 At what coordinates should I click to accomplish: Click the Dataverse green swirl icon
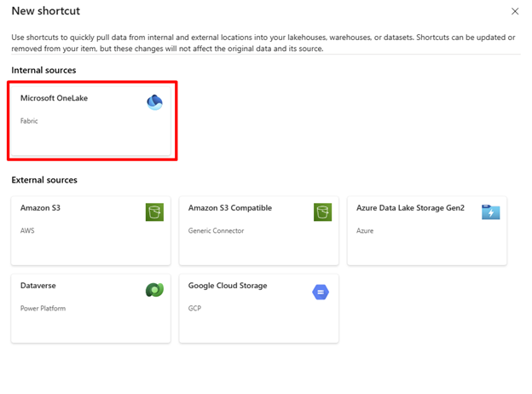[x=154, y=290]
